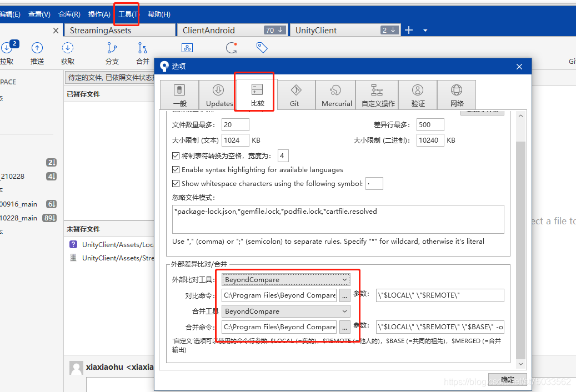
Task: Click the Merge (合并) icon
Action: [142, 52]
